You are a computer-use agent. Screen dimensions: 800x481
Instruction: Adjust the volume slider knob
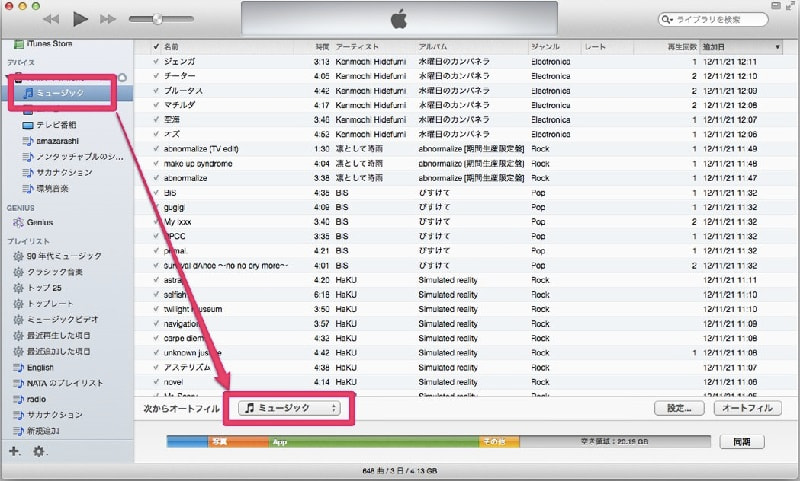click(x=158, y=19)
